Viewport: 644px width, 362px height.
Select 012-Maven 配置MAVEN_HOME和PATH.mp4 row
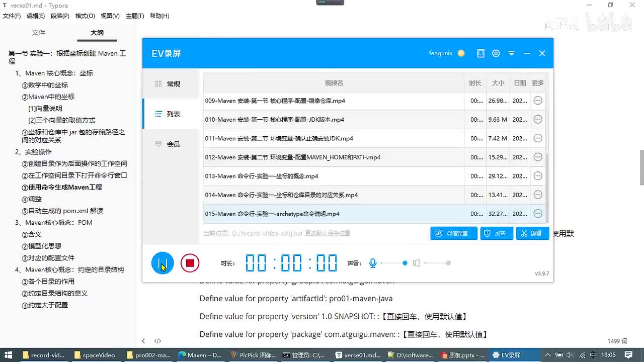[x=374, y=157]
